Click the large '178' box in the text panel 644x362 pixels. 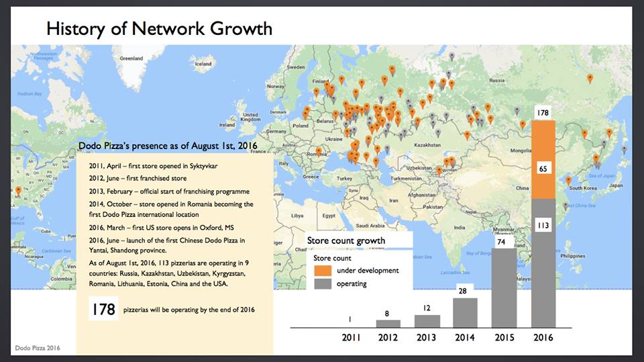click(103, 310)
